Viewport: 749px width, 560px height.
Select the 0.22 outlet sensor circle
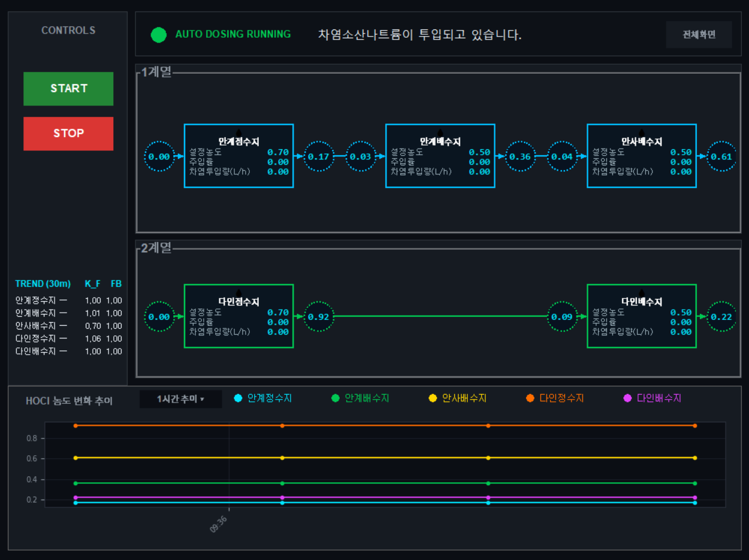click(722, 317)
